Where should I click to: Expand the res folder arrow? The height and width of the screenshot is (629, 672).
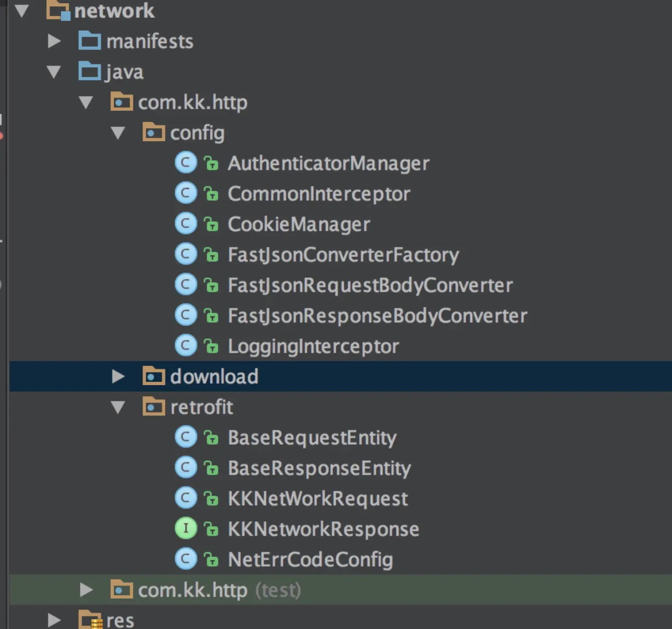click(x=54, y=620)
